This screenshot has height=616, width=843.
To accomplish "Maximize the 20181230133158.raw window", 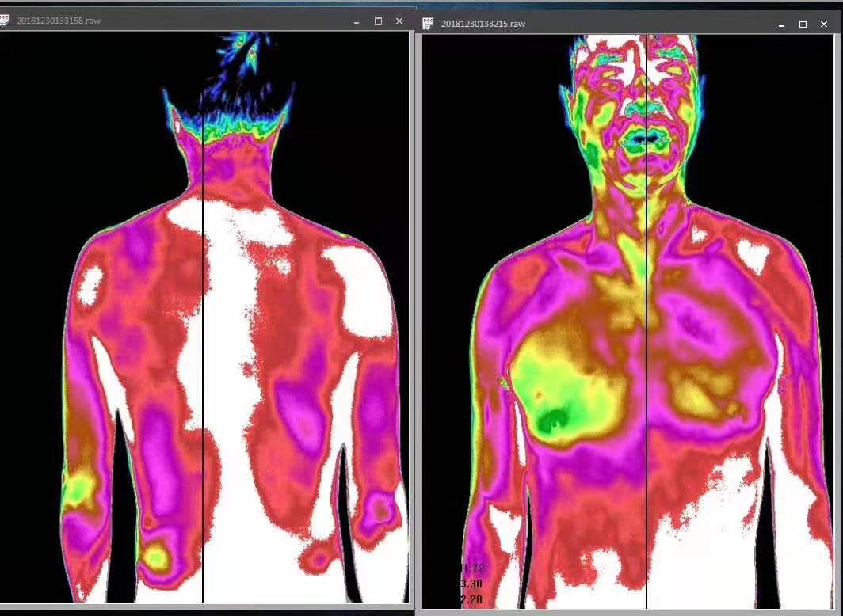I will point(378,21).
